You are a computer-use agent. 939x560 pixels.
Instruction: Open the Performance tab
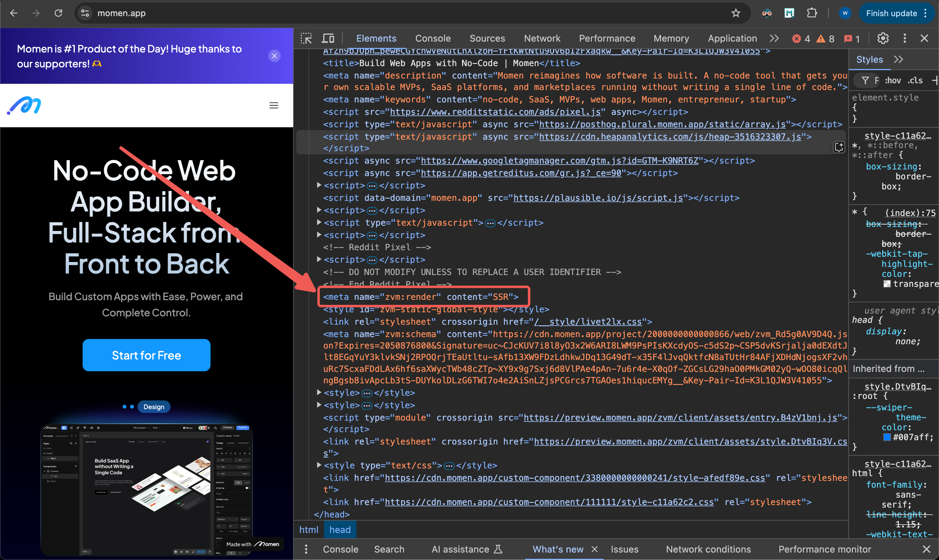[607, 38]
